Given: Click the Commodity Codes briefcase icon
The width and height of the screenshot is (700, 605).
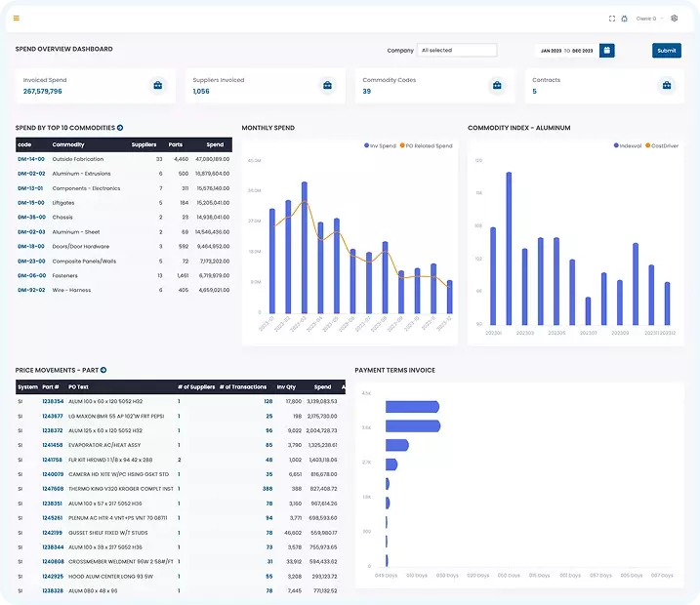Looking at the screenshot, I should tap(497, 86).
